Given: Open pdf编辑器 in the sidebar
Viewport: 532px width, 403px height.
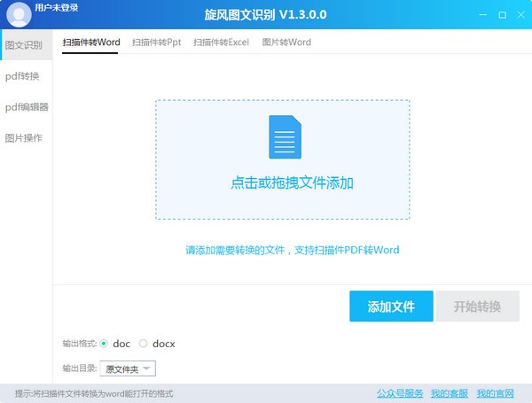Looking at the screenshot, I should [27, 107].
